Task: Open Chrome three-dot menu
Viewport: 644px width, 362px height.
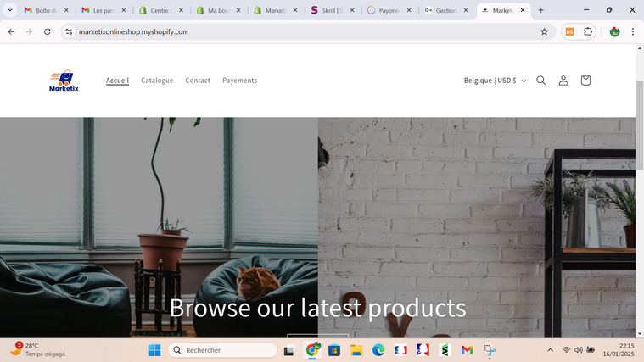Action: pyautogui.click(x=632, y=31)
